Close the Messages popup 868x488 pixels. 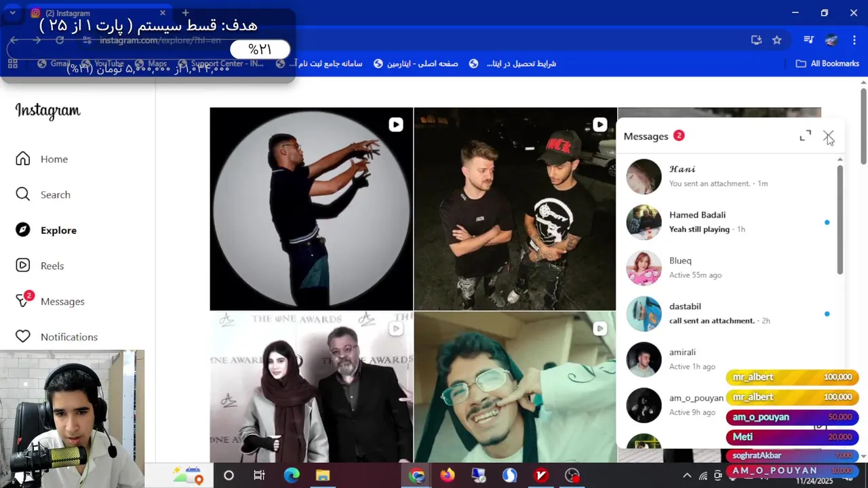829,136
